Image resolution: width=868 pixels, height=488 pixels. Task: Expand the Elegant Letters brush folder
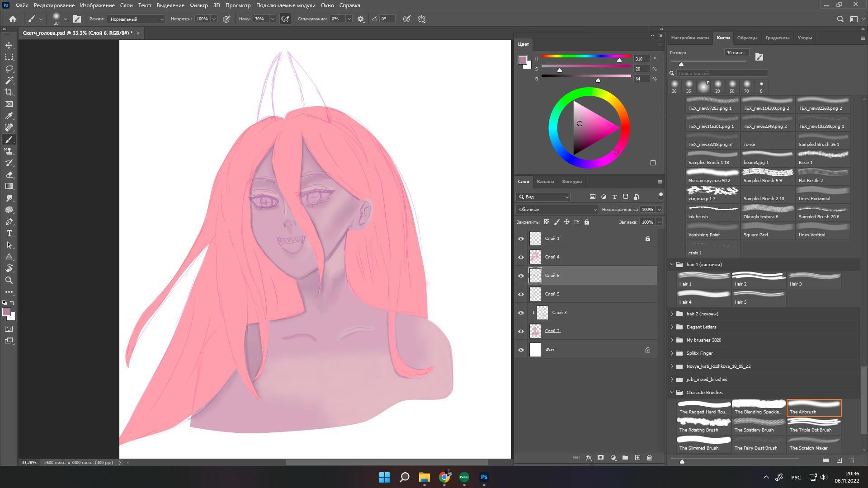pyautogui.click(x=672, y=327)
